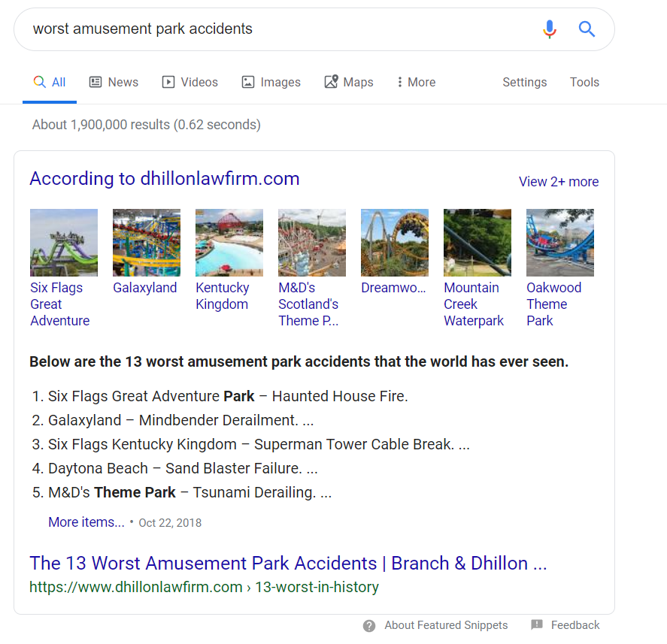Click the About 1,900,000 results text

pos(147,125)
